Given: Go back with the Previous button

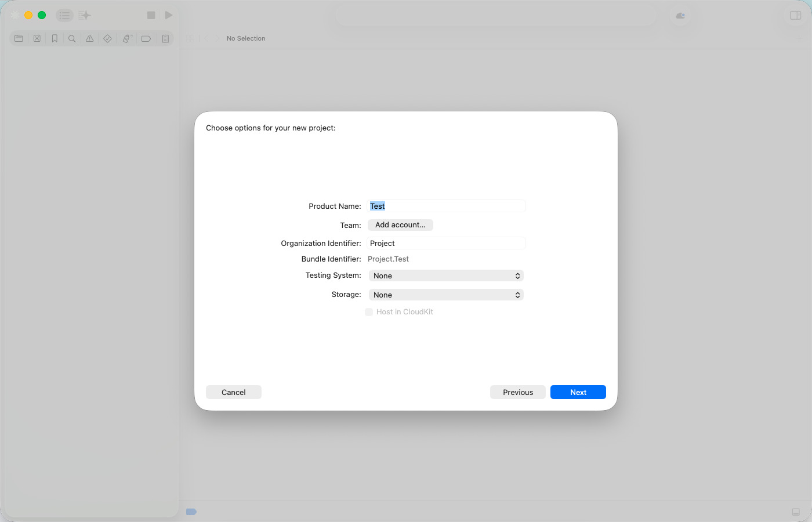Looking at the screenshot, I should point(517,393).
